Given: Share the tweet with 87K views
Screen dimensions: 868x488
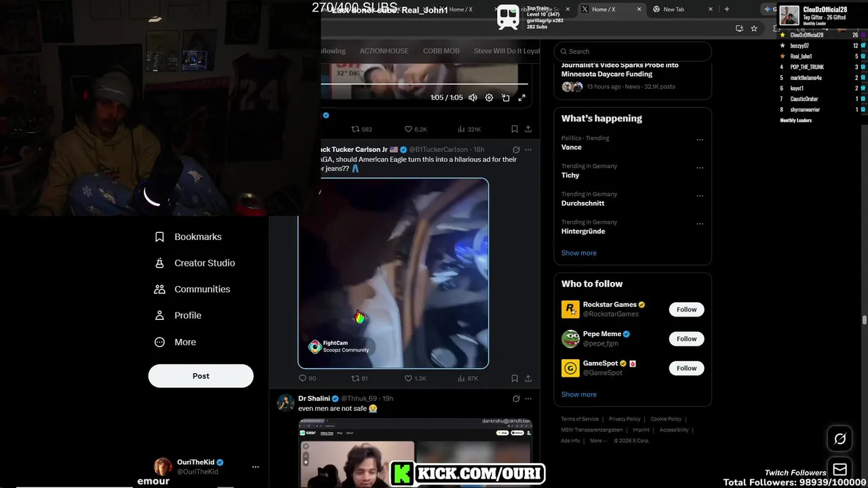Looking at the screenshot, I should coord(528,378).
